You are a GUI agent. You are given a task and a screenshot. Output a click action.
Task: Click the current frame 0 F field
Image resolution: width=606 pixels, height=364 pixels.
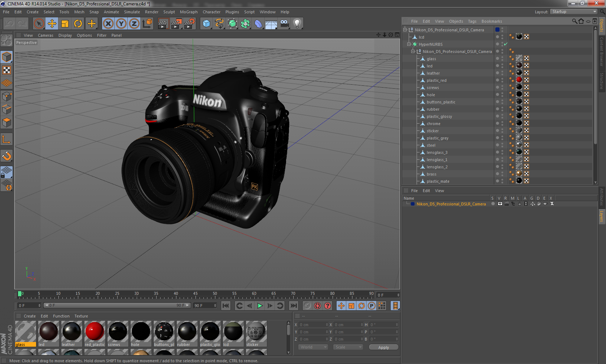click(x=388, y=295)
